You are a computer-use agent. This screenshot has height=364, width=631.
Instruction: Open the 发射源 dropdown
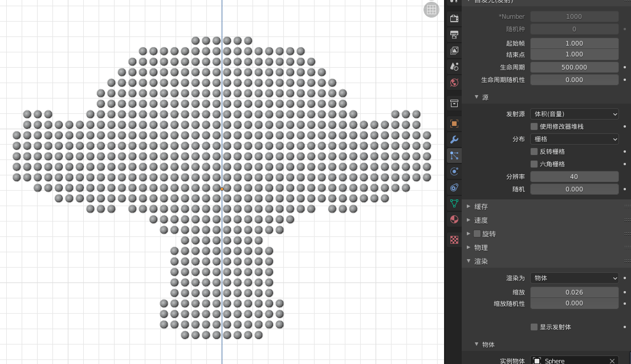point(574,114)
